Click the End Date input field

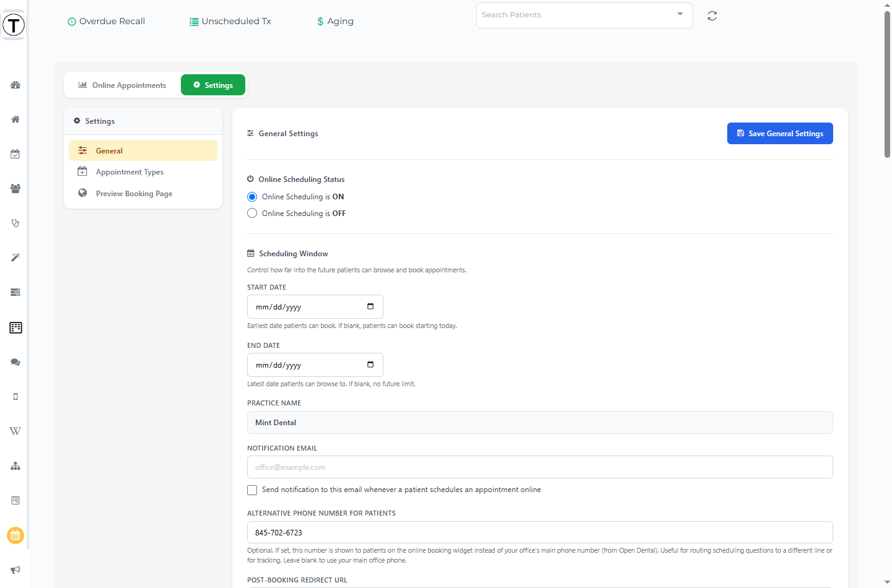tap(315, 365)
